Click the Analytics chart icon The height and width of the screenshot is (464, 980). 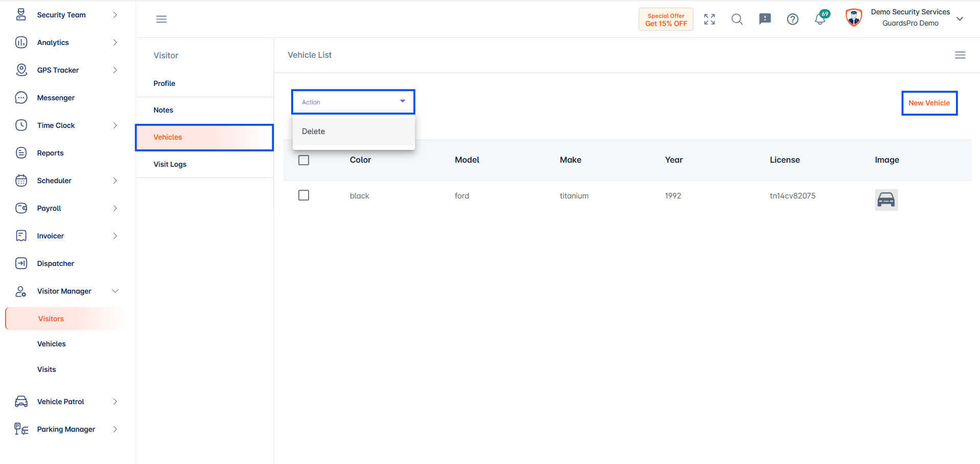tap(21, 42)
